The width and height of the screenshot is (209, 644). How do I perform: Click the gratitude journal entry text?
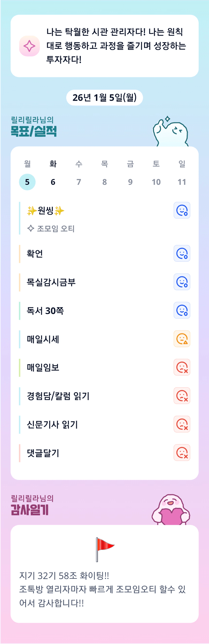click(102, 589)
